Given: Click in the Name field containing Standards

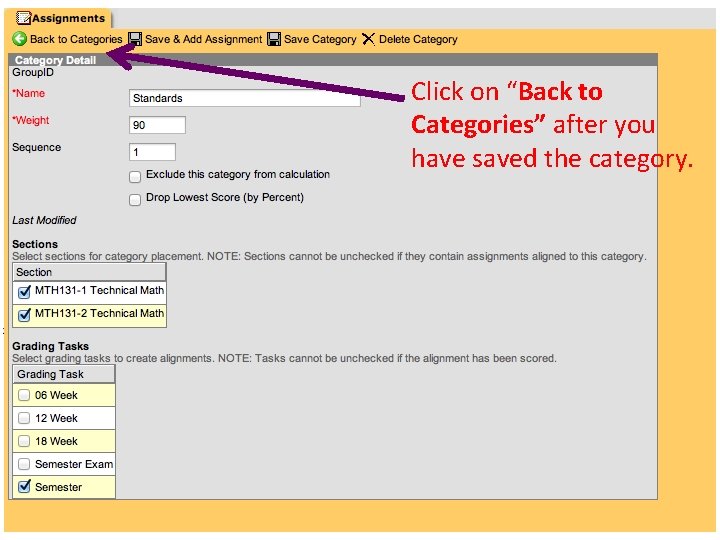Looking at the screenshot, I should point(245,98).
